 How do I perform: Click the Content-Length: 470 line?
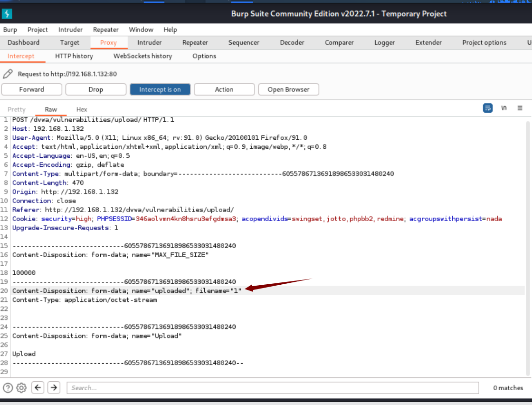point(48,183)
